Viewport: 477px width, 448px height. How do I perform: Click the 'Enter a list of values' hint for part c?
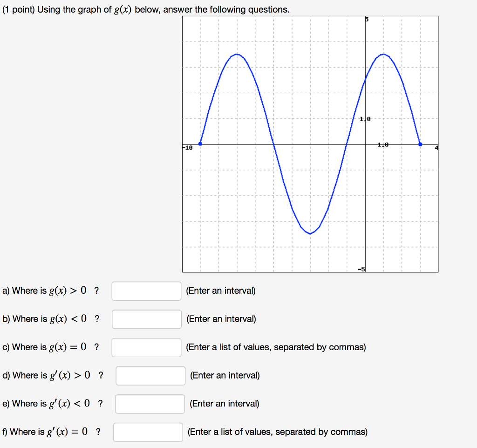(x=276, y=347)
